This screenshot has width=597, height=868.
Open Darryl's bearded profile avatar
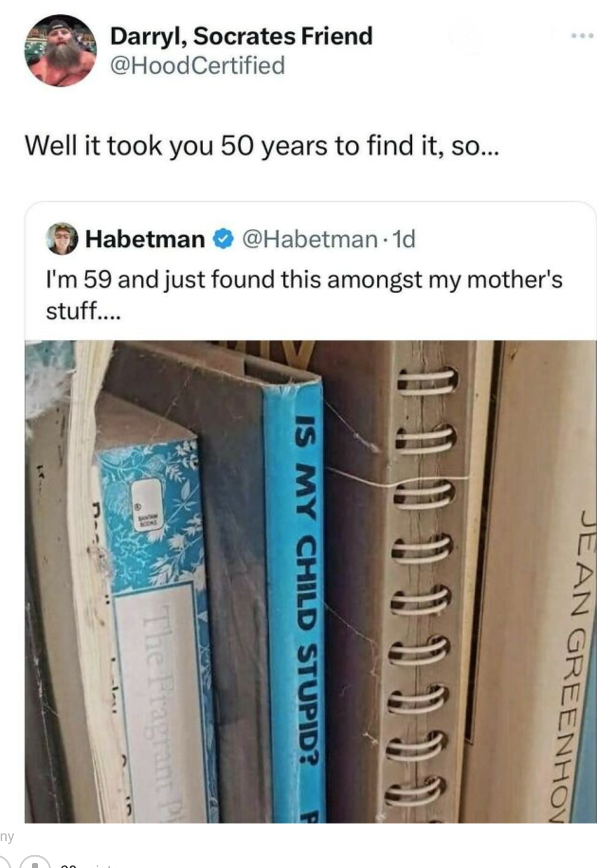[61, 50]
